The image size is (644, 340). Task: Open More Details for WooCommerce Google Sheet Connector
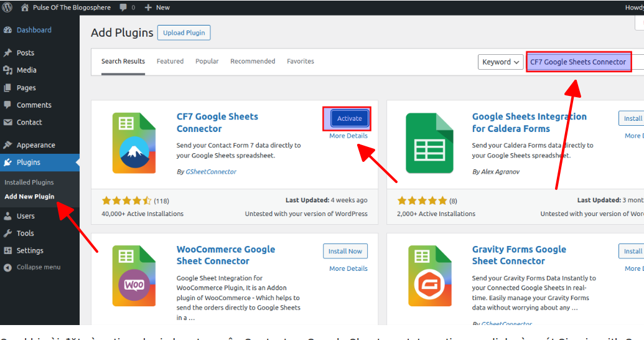[348, 268]
